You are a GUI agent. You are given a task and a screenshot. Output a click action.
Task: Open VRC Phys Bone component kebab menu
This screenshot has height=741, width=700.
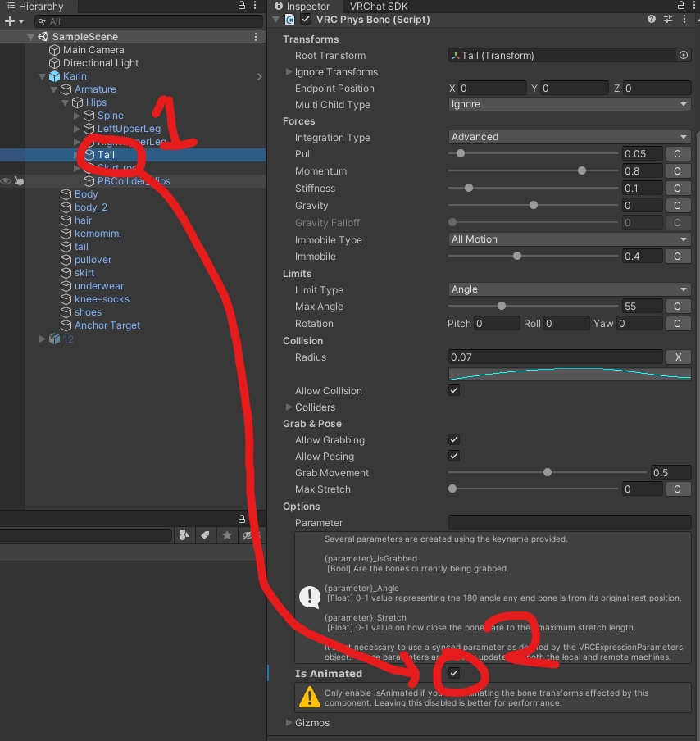click(684, 19)
